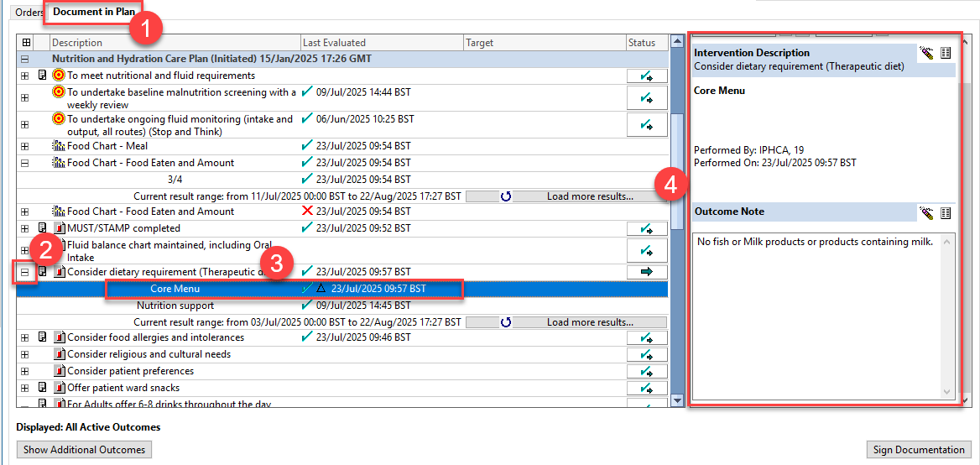This screenshot has width=980, height=465.
Task: Click the list icon beside Intervention Description
Action: [x=946, y=53]
